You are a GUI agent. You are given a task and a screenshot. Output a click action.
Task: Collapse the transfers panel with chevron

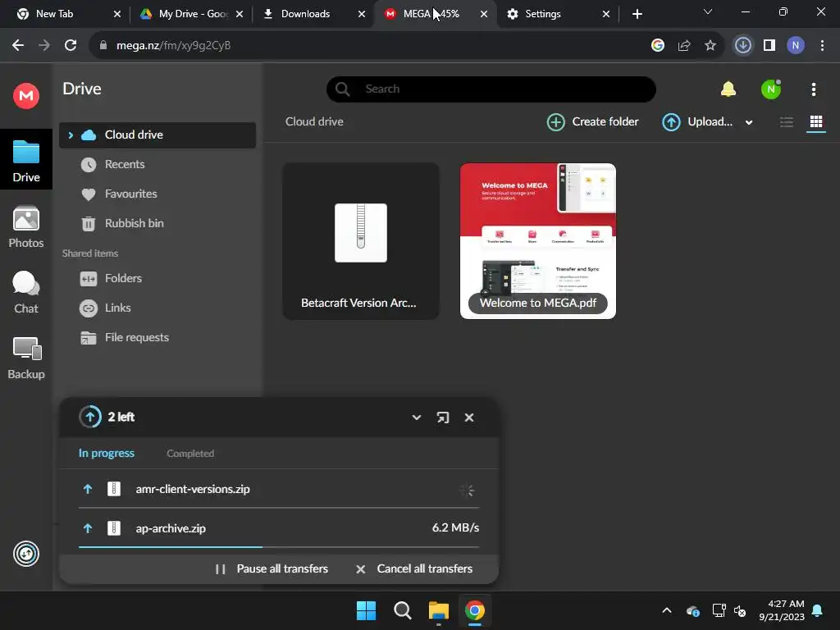coord(416,418)
